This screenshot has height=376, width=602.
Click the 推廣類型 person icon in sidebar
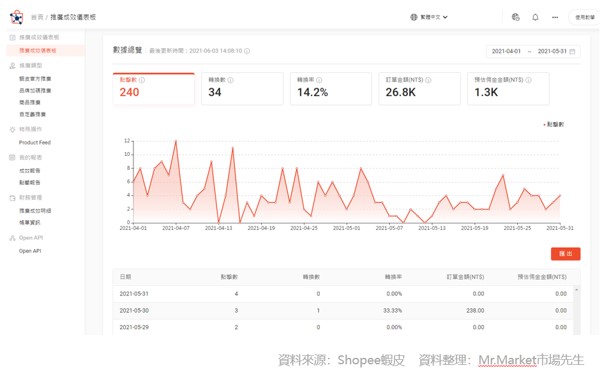click(12, 66)
